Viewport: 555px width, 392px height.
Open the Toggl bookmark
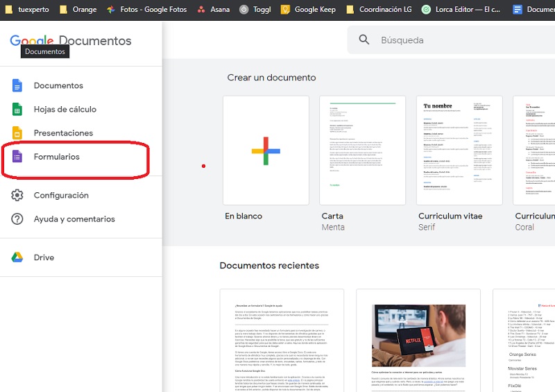click(255, 10)
